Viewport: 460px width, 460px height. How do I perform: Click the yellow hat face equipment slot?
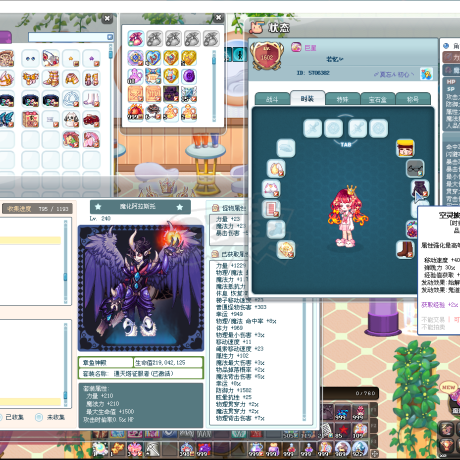tap(405, 148)
